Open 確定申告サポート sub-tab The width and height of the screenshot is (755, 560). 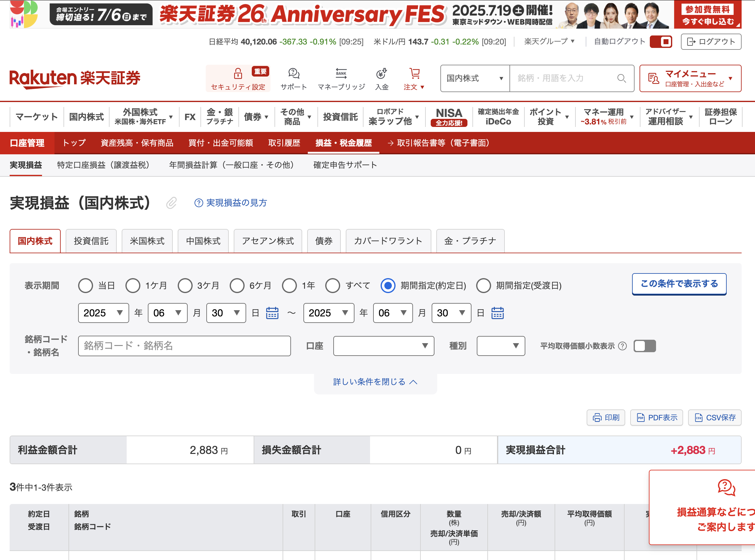pos(345,165)
